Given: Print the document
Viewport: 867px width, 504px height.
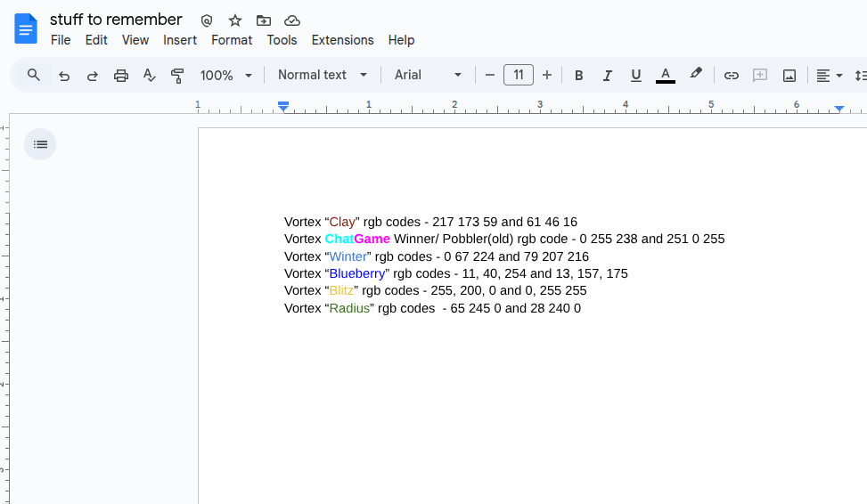Looking at the screenshot, I should (120, 75).
